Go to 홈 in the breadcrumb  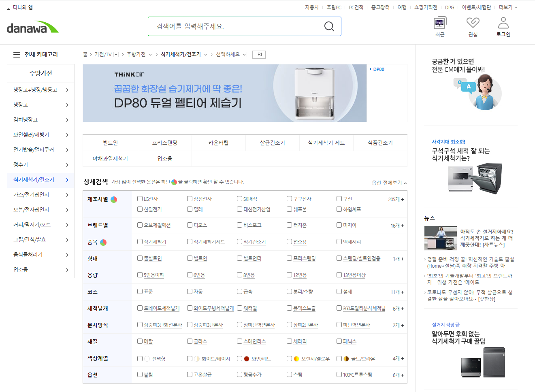(x=85, y=55)
